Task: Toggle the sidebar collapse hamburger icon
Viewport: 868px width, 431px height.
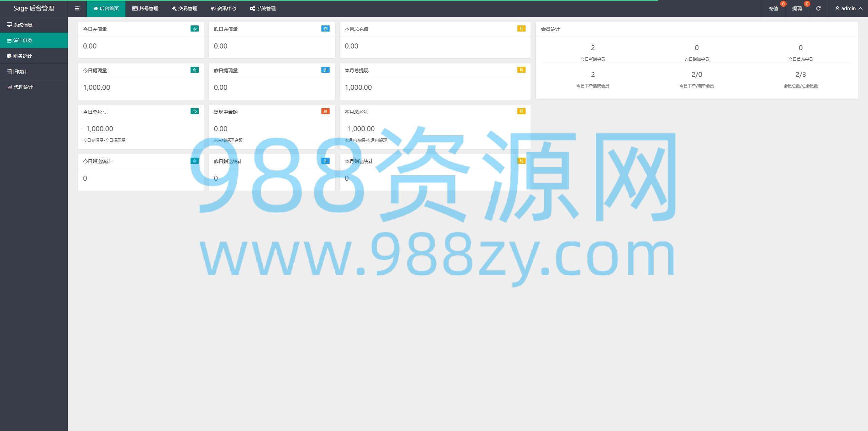Action: (77, 8)
